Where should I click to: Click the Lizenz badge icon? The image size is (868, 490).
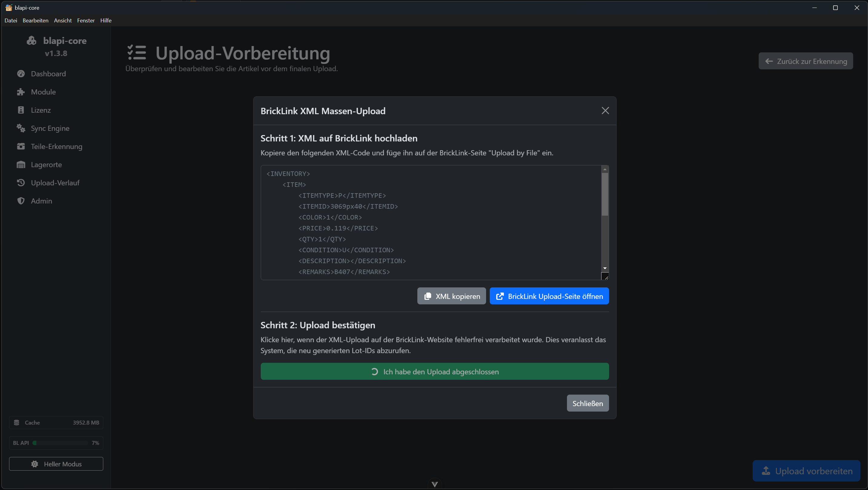coord(21,110)
